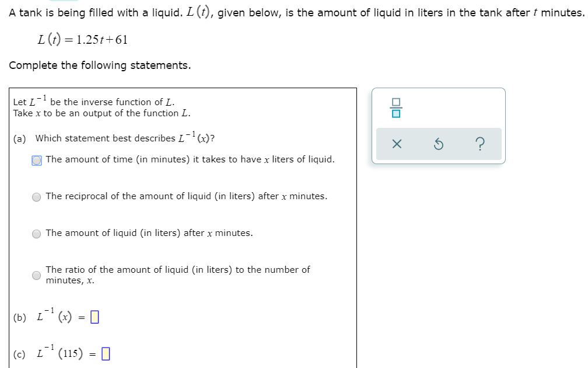Activate the clear-all X in the palette toolbar
This screenshot has width=588, height=368.
[397, 144]
